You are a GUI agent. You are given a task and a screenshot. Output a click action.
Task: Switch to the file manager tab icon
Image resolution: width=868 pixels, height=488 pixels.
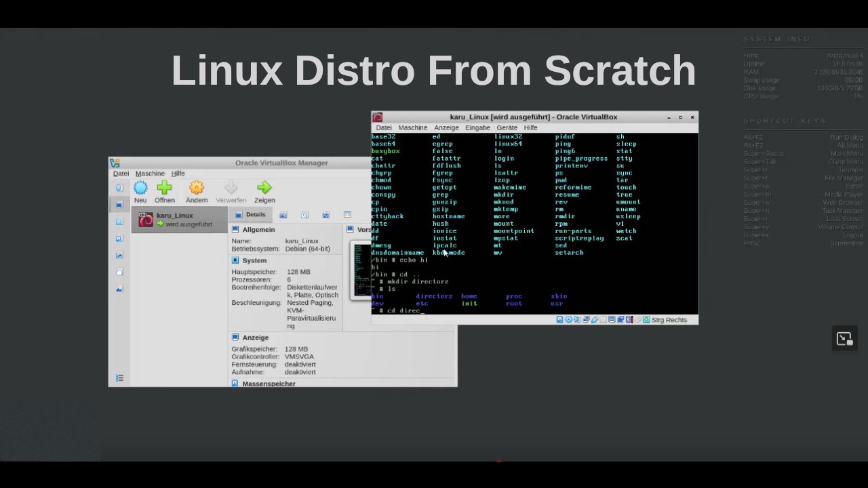347,215
